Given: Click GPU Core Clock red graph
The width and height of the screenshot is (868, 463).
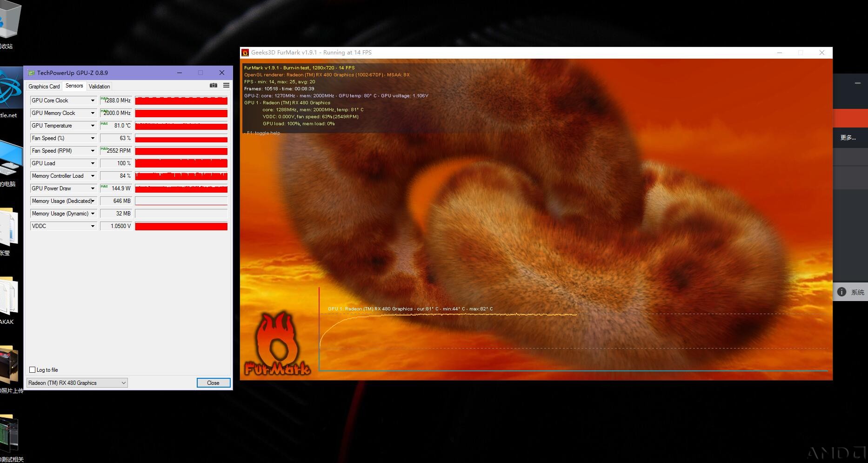Looking at the screenshot, I should 181,101.
